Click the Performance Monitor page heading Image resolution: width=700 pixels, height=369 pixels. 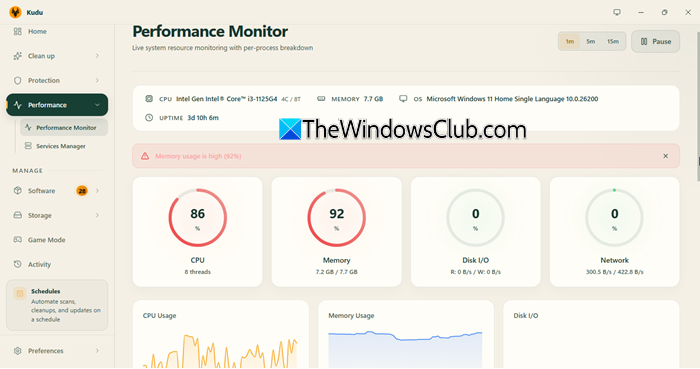click(x=210, y=31)
